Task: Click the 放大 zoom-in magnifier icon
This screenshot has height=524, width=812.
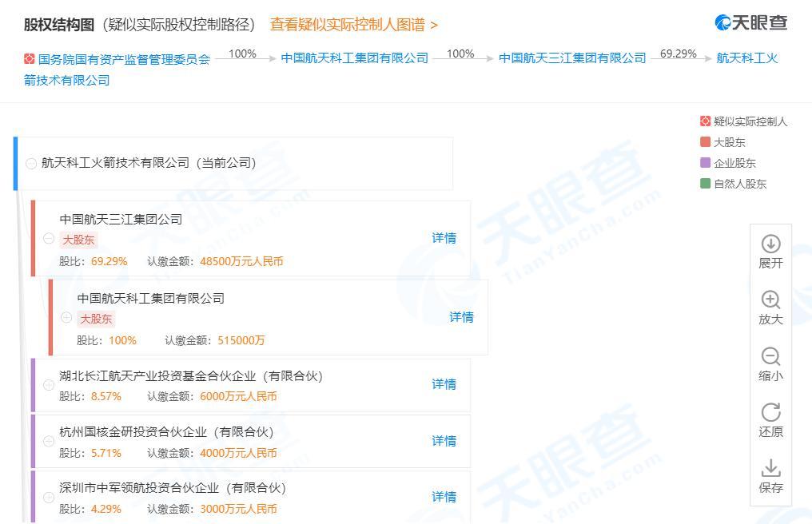Action: pos(770,300)
